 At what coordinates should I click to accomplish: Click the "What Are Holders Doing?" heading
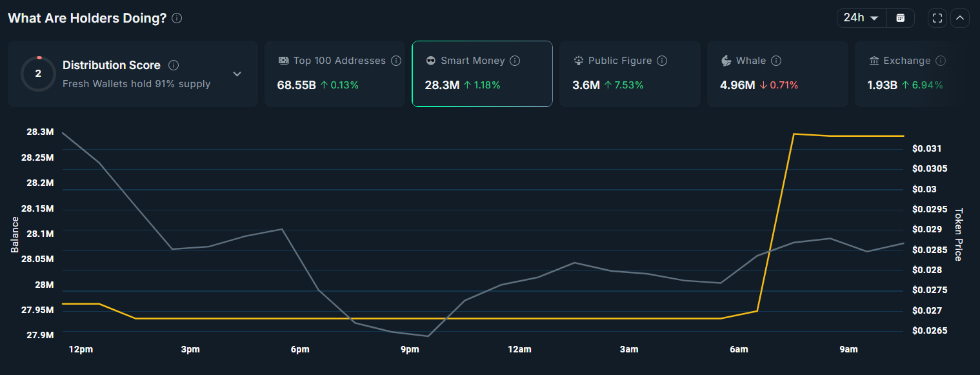pos(87,18)
